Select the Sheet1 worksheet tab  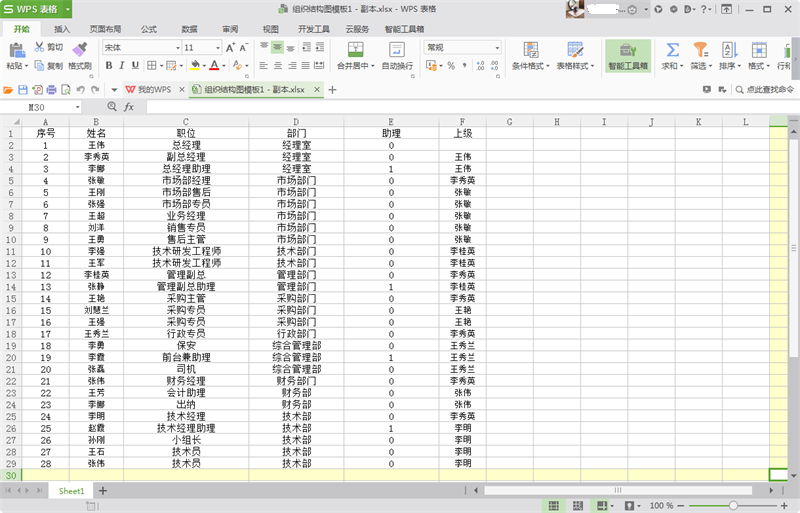[71, 491]
